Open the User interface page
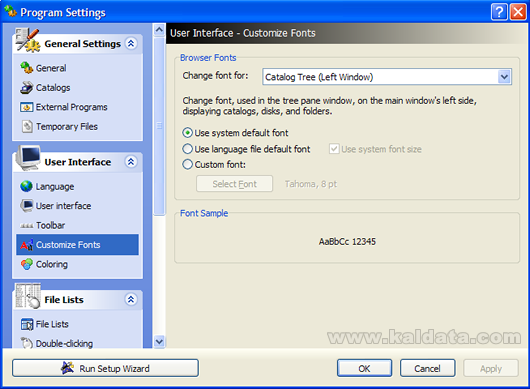The width and height of the screenshot is (530, 389). (64, 206)
